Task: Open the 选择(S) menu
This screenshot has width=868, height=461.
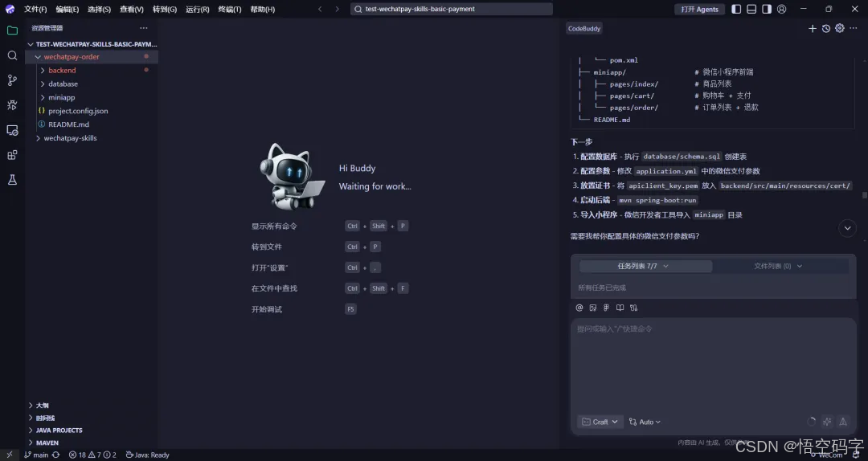Action: [99, 9]
